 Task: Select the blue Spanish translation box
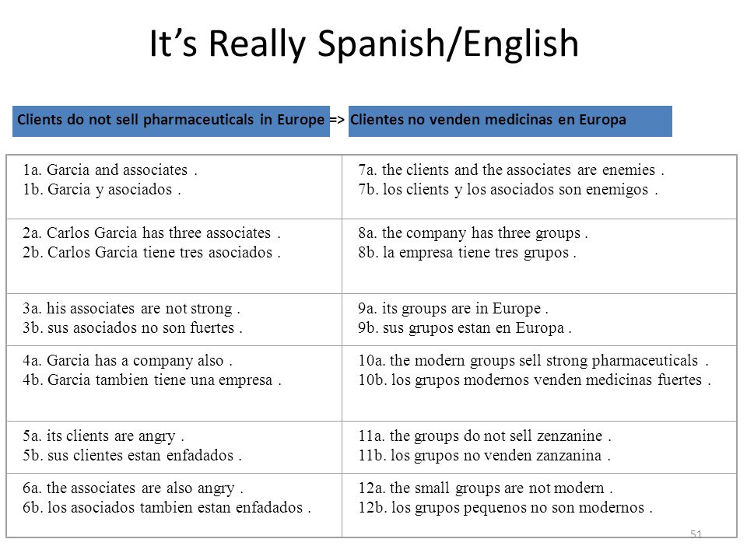[510, 121]
